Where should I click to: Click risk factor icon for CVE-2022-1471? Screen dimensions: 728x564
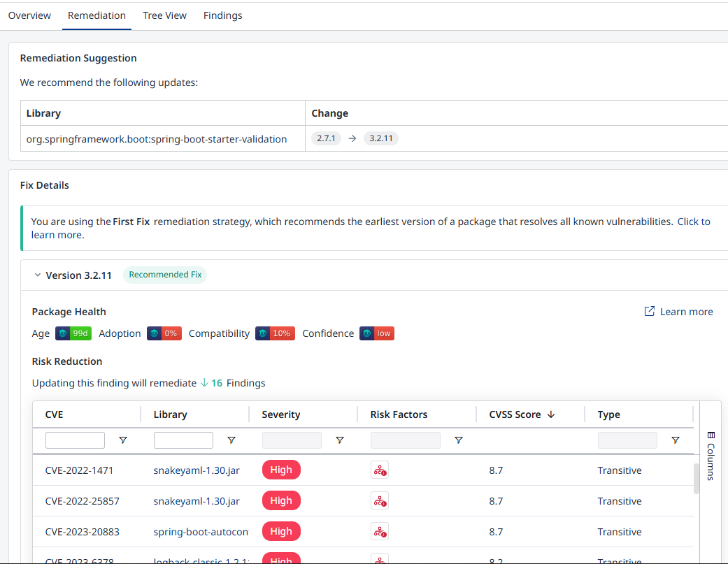pos(380,470)
